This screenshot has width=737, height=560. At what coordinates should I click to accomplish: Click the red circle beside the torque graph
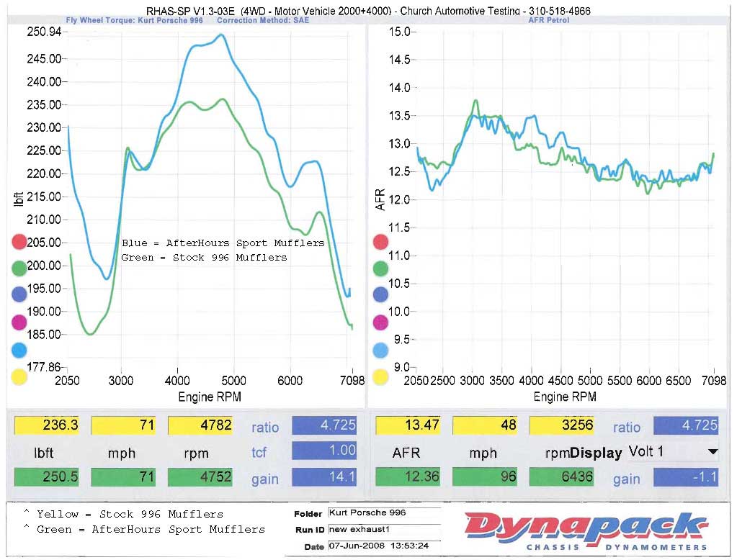coord(19,243)
